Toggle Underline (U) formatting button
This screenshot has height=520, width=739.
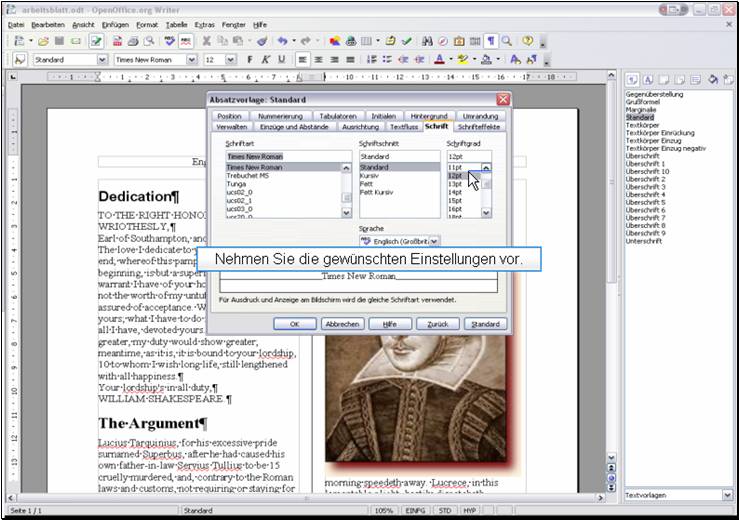(282, 60)
